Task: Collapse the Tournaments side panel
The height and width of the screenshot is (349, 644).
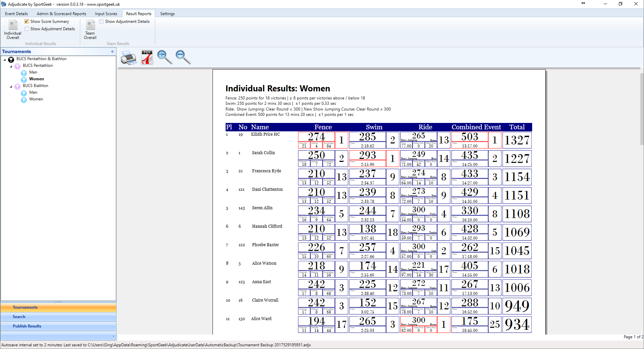Action: [112, 51]
